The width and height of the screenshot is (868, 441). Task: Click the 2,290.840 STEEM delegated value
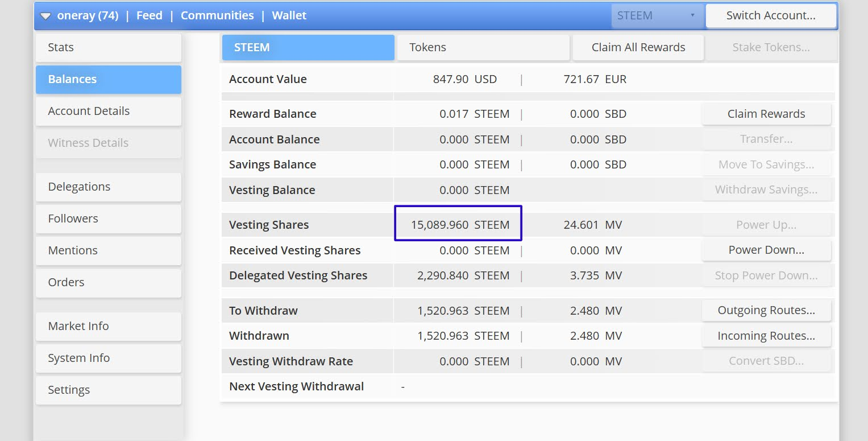[463, 275]
